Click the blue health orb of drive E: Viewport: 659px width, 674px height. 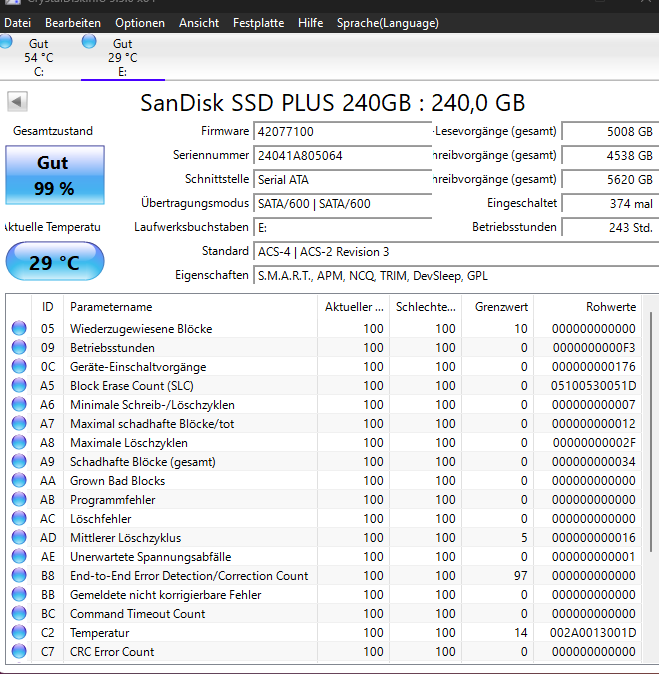coord(89,41)
